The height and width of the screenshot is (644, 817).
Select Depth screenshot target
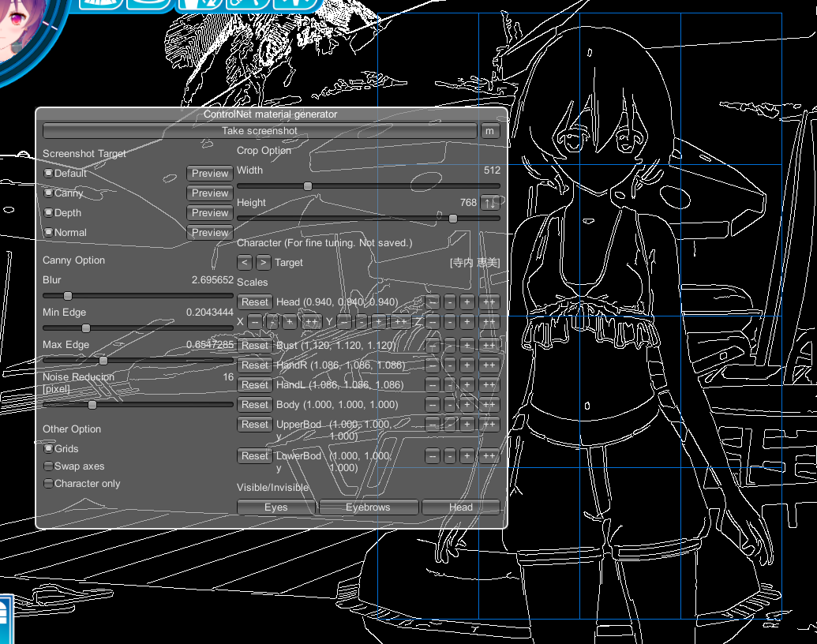click(48, 212)
